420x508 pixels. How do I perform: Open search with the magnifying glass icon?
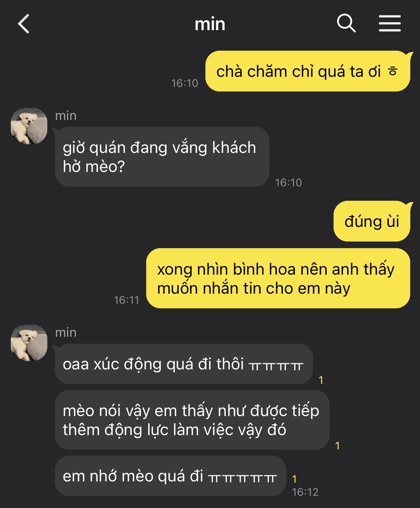346,24
